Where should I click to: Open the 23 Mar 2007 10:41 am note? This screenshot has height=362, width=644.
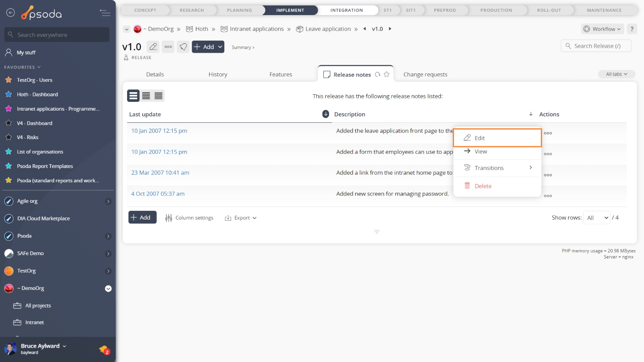[x=160, y=173]
